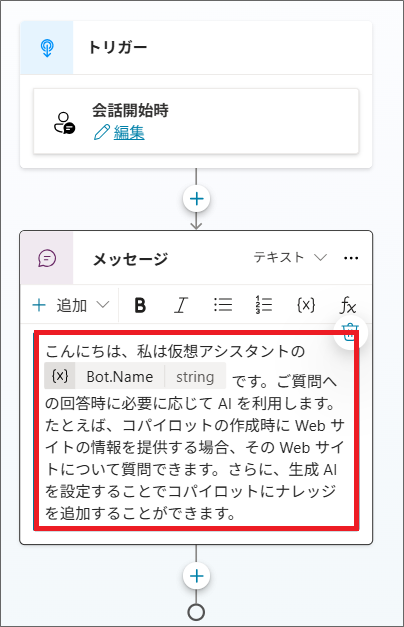404x627 pixels.
Task: Click the trigger node icon
Action: [x=47, y=48]
